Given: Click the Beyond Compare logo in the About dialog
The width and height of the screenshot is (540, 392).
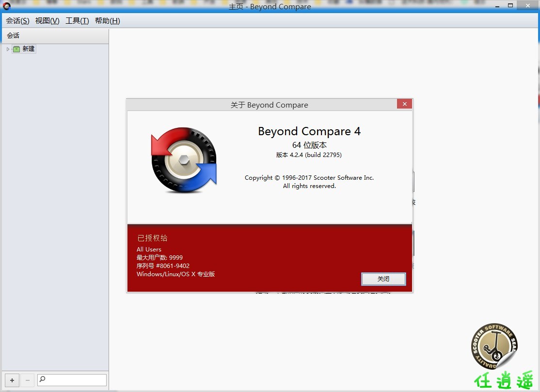Looking at the screenshot, I should 184,160.
